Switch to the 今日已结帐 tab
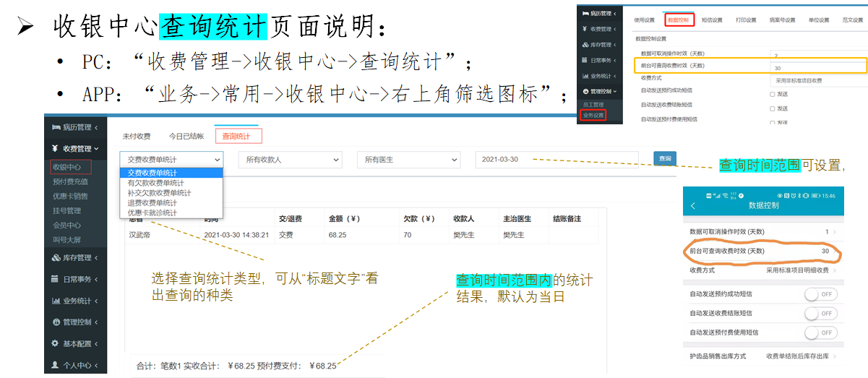The height and width of the screenshot is (378, 868). pyautogui.click(x=186, y=135)
